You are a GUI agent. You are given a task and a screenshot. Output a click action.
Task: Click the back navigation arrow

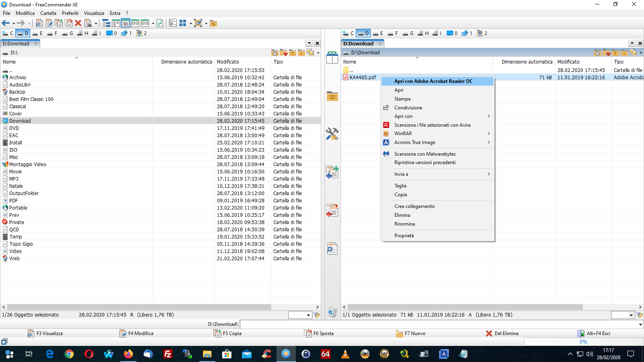point(6,23)
